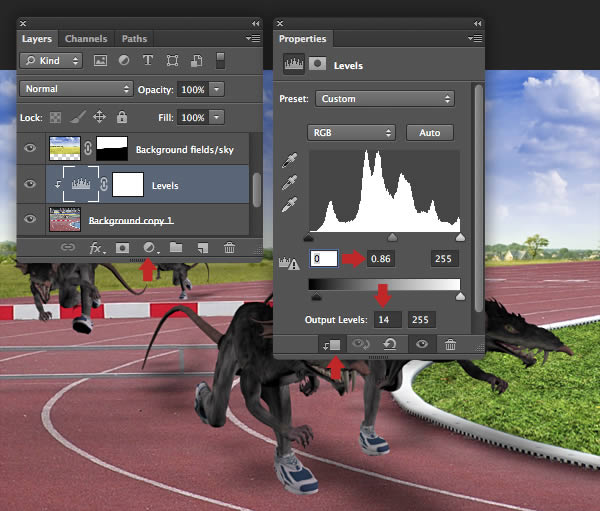Image resolution: width=600 pixels, height=511 pixels.
Task: Lock transparent pixels icon
Action: coord(55,118)
